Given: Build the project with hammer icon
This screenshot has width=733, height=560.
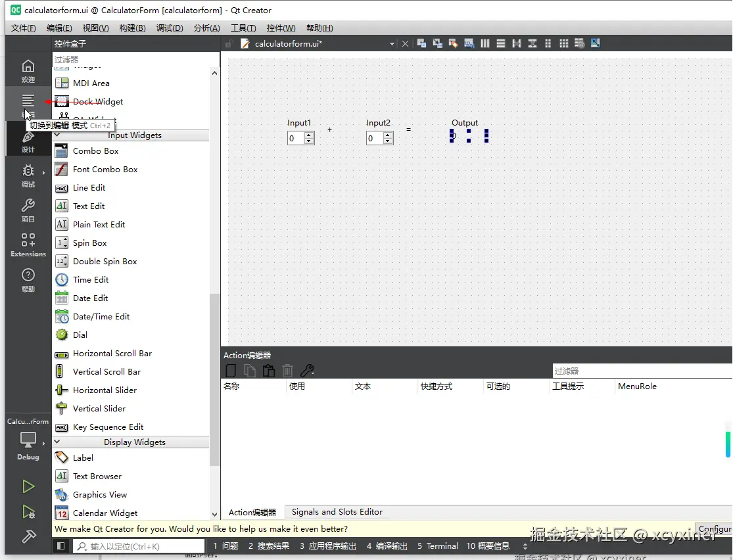Looking at the screenshot, I should coord(28,536).
